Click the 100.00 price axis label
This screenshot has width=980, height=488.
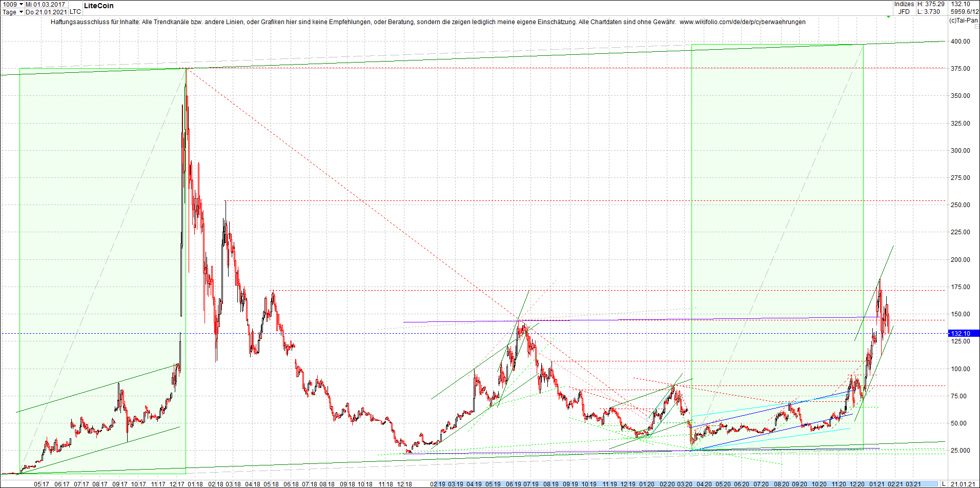tap(961, 369)
